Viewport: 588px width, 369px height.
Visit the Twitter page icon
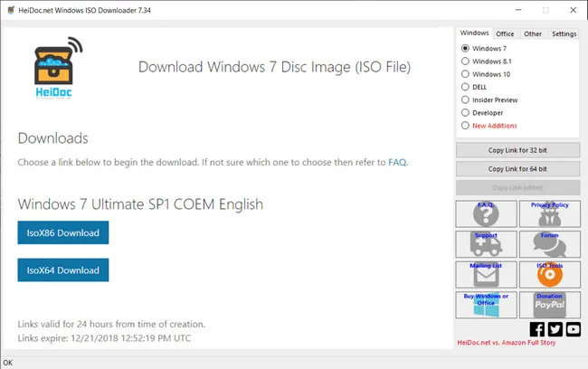tap(555, 329)
